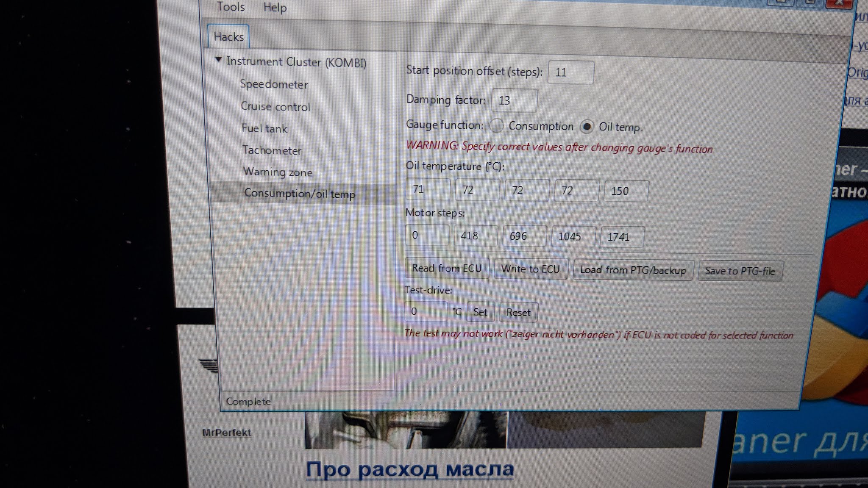Select Warning zone in the tree
The width and height of the screenshot is (868, 488).
click(278, 172)
